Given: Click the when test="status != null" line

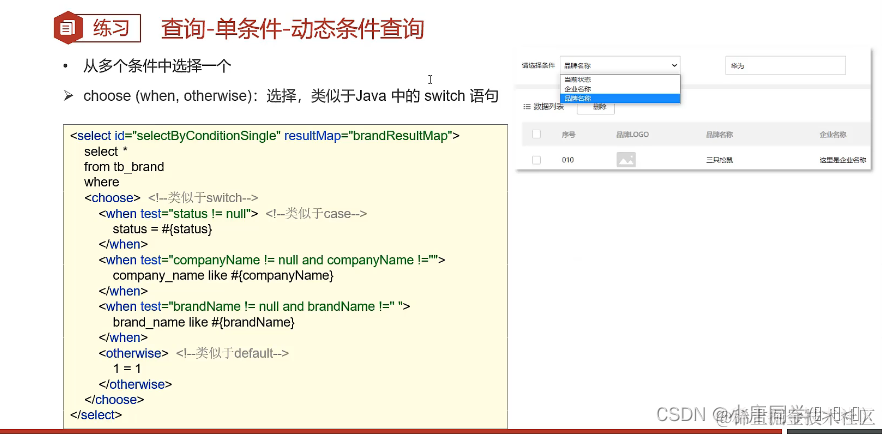Looking at the screenshot, I should click(178, 214).
